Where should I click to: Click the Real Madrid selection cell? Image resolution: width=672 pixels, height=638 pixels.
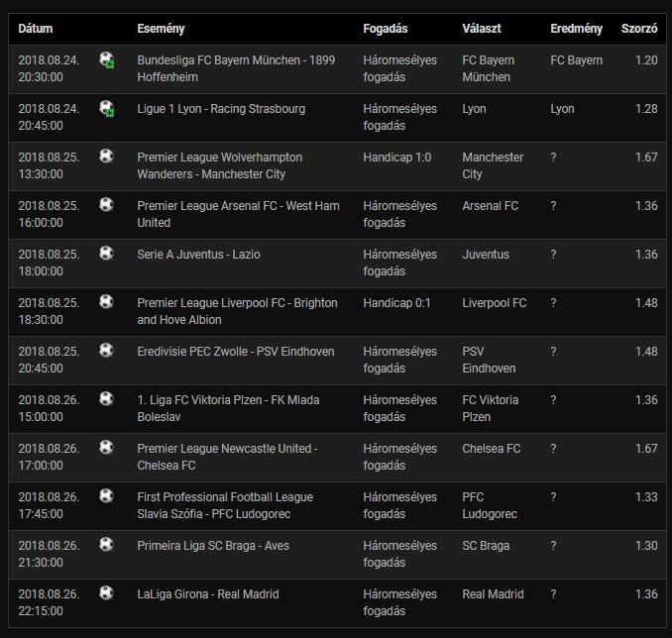pos(493,594)
